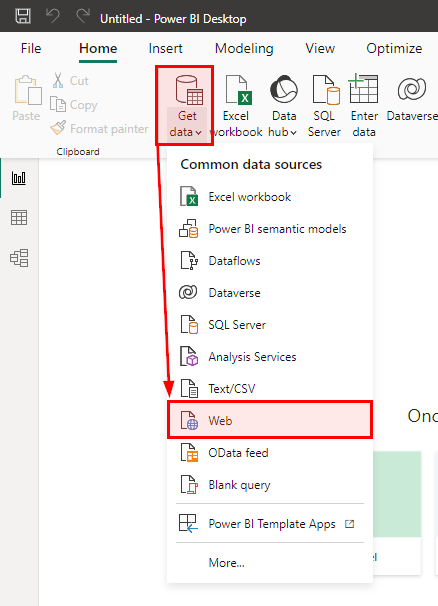Open Report view from left sidebar

(x=19, y=178)
